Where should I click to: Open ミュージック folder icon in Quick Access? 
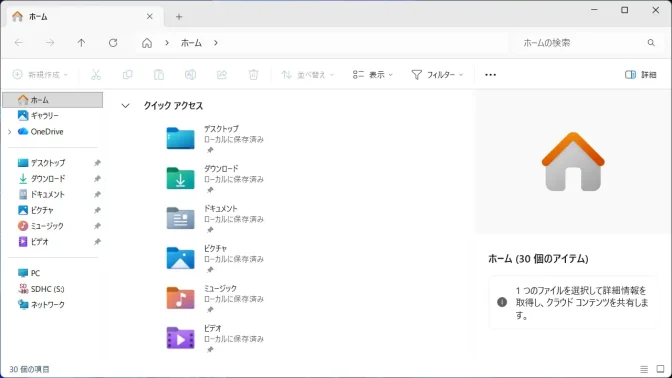tap(180, 298)
